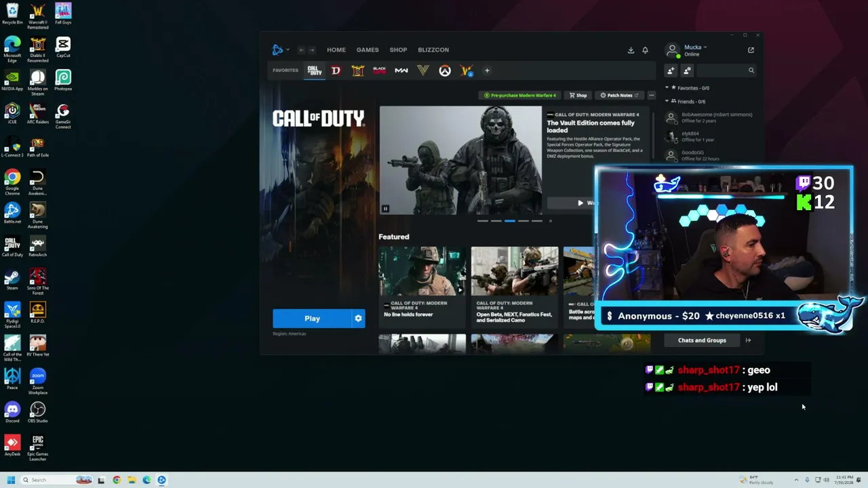Open Battle.net from the taskbar
The image size is (868, 488).
161,480
